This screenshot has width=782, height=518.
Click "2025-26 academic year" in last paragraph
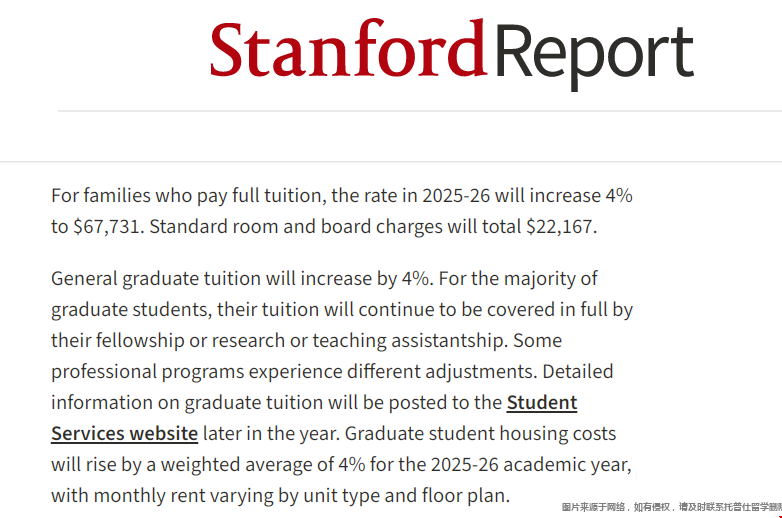coord(531,465)
